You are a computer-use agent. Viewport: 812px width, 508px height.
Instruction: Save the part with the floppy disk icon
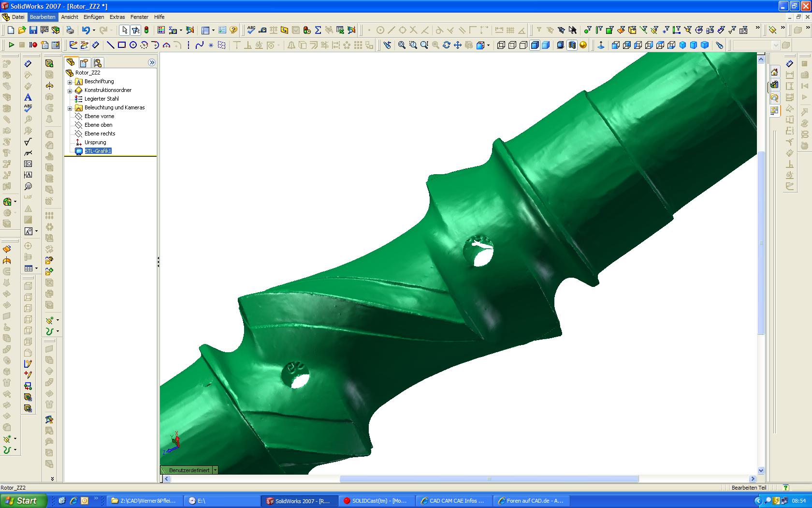click(33, 30)
